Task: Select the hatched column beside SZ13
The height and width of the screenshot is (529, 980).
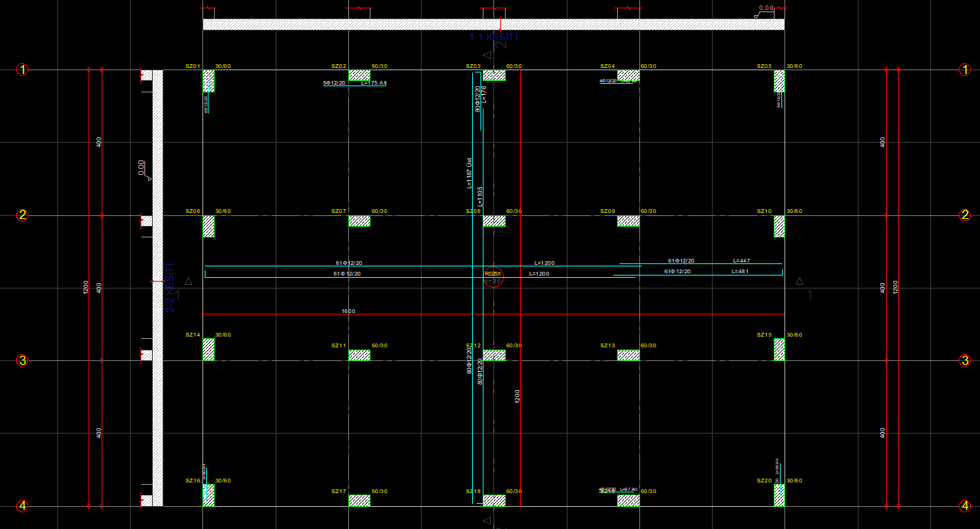Action: (x=628, y=355)
